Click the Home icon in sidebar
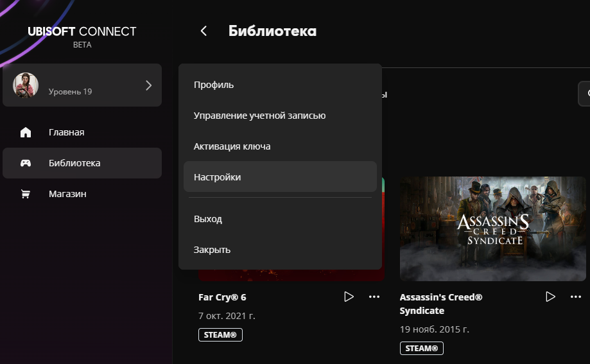590x364 pixels. (26, 133)
